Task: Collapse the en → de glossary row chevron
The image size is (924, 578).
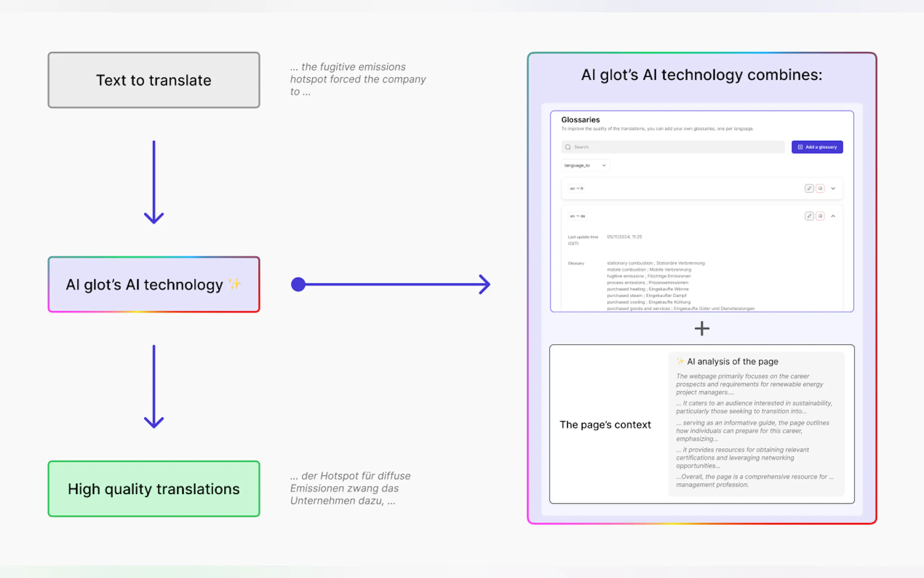Action: click(x=833, y=216)
